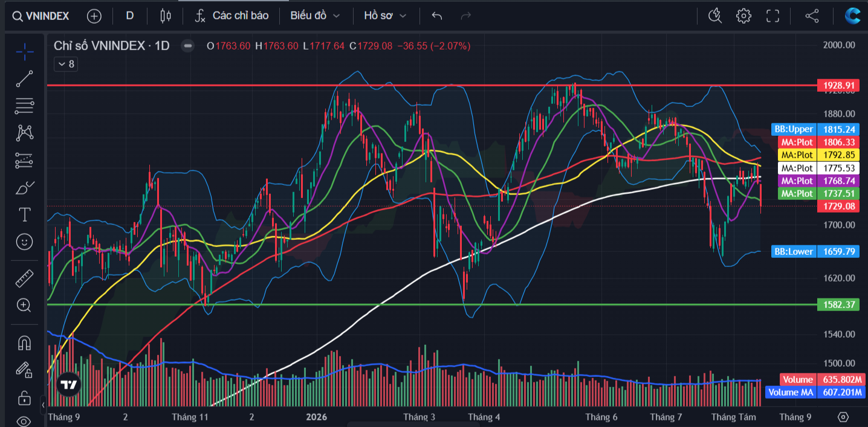Viewport: 868px width, 427px height.
Task: Select the chart patterns drawing tool
Action: 24,132
